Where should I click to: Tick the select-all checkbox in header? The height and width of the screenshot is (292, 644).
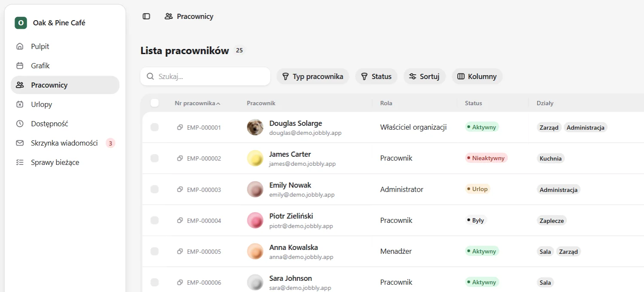coord(155,103)
